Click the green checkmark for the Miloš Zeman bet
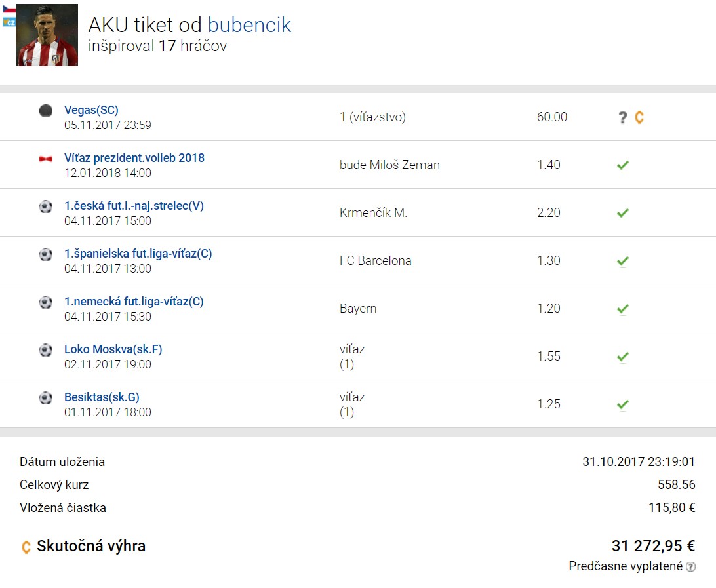Screen dimensions: 716x588 [x=622, y=165]
